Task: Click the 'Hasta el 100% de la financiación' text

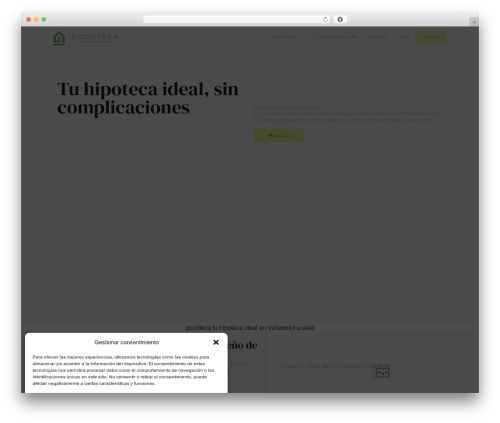Action: (326, 366)
